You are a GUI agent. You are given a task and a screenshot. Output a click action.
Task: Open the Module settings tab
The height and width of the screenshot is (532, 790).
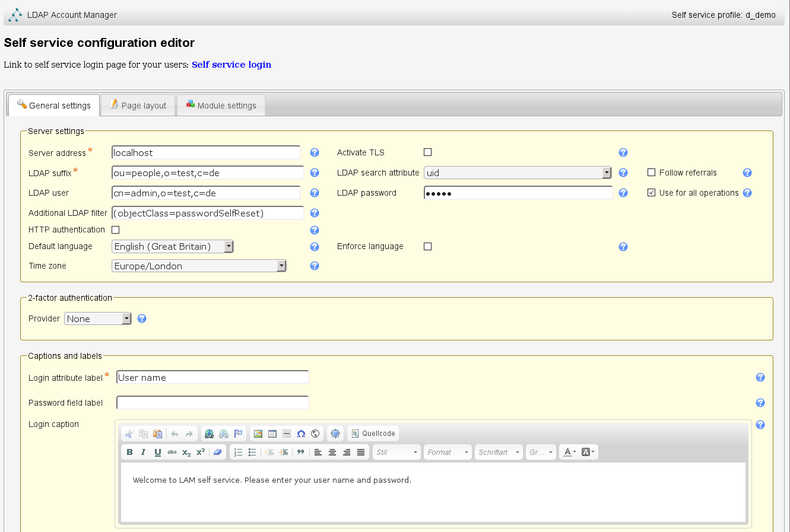pos(221,106)
